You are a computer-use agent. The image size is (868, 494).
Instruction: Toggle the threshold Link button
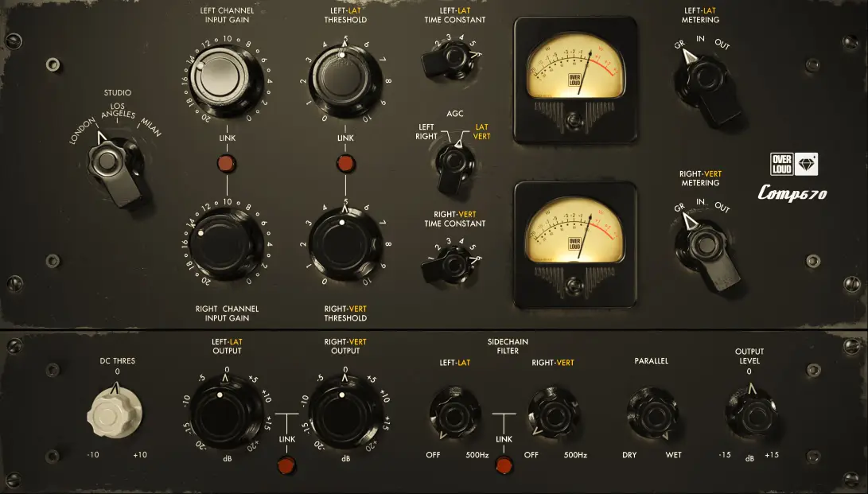345,164
